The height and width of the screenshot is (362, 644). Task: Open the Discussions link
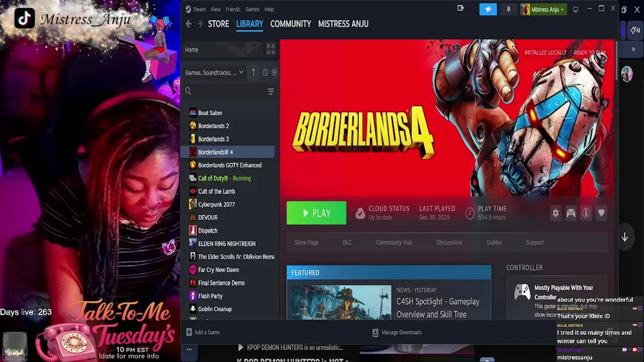pyautogui.click(x=449, y=242)
